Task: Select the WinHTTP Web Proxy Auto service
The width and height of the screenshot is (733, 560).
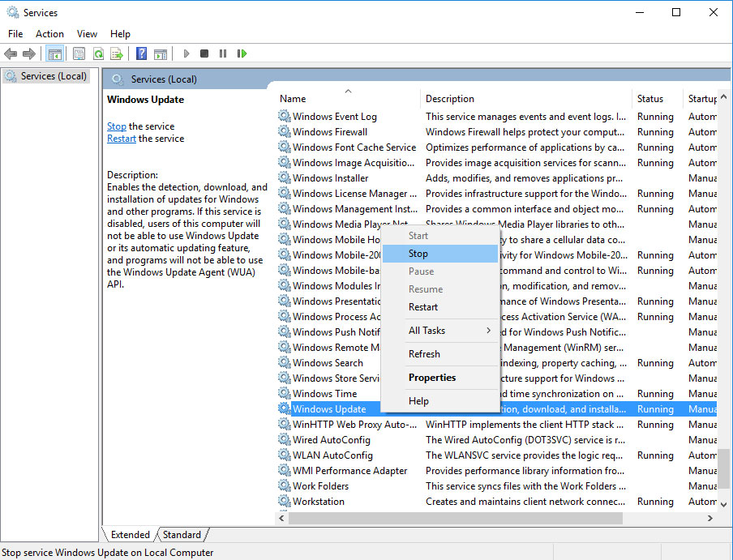Action: [x=497, y=424]
